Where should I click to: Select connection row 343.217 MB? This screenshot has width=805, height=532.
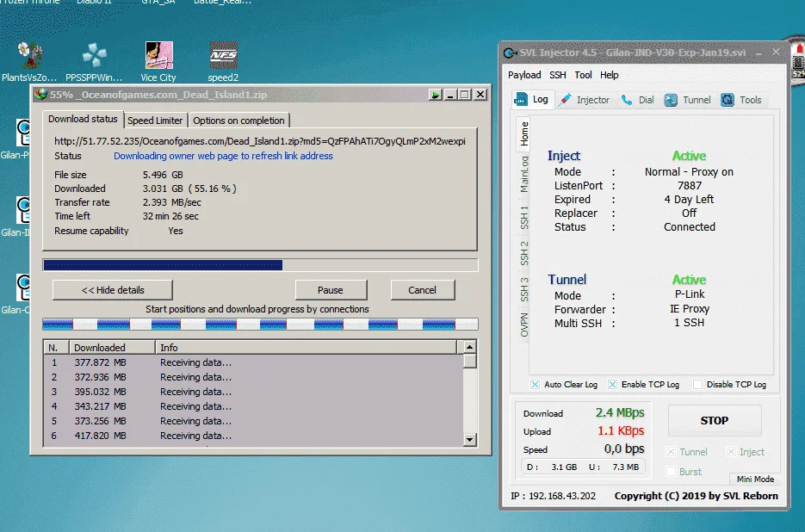253,406
